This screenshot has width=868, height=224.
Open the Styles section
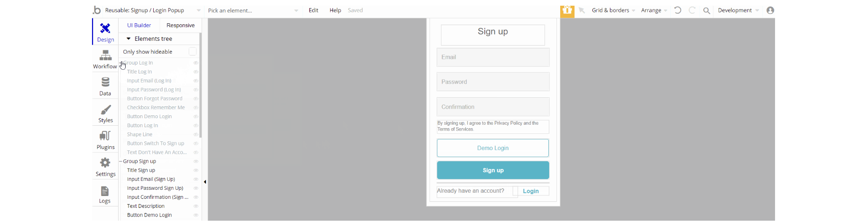[x=105, y=113]
